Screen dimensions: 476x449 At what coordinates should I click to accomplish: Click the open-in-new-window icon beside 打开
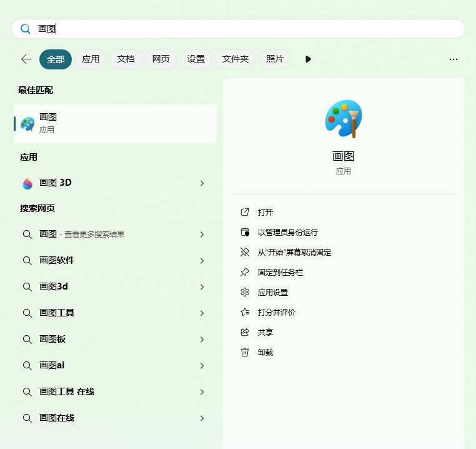[245, 212]
